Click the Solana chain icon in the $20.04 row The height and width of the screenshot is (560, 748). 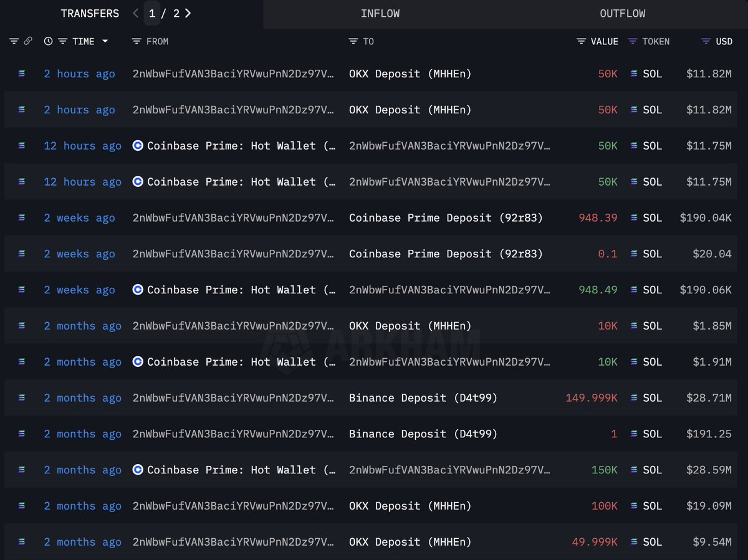tap(22, 254)
